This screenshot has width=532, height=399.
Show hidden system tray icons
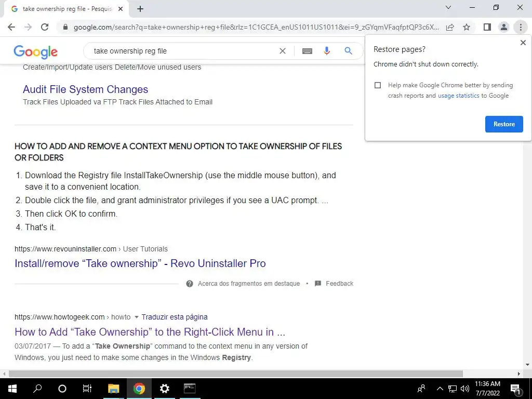click(x=440, y=389)
